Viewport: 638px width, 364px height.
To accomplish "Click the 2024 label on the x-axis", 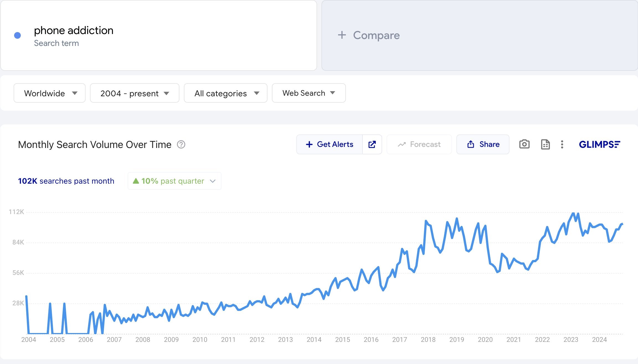I will tap(599, 340).
